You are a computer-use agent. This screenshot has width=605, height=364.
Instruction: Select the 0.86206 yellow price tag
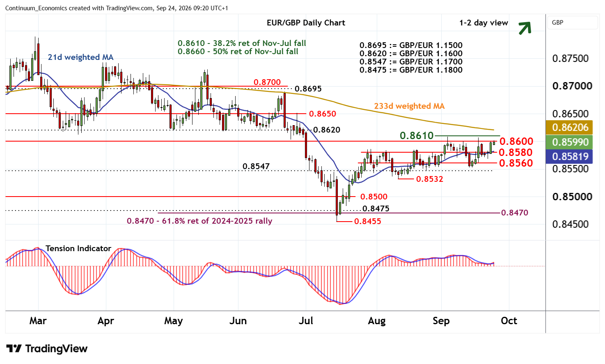(x=570, y=127)
